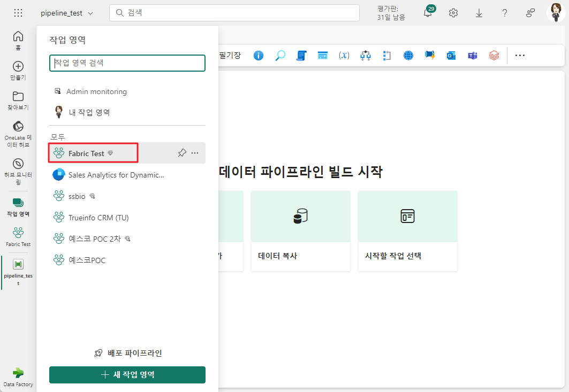The width and height of the screenshot is (569, 392).
Task: Add the Set variable (x) activity
Action: click(x=344, y=56)
